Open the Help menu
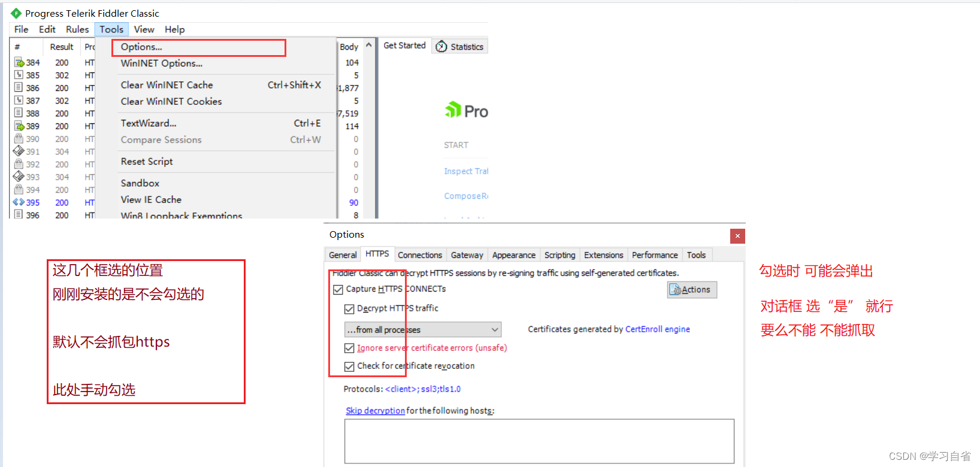The height and width of the screenshot is (467, 980). pos(175,29)
